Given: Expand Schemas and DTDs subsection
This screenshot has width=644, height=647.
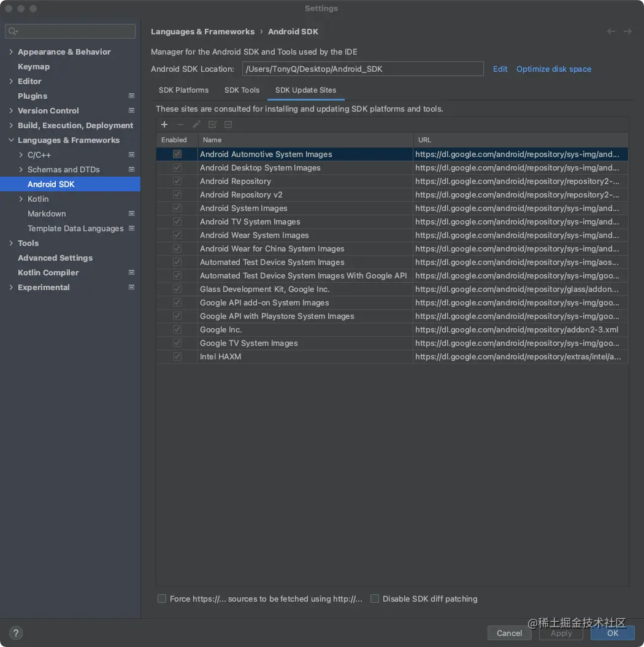Looking at the screenshot, I should (x=21, y=170).
